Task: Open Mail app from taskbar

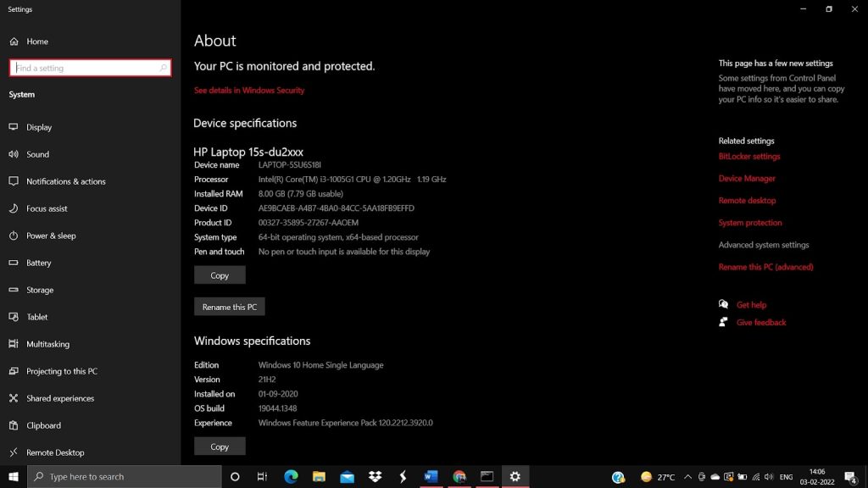Action: point(347,476)
